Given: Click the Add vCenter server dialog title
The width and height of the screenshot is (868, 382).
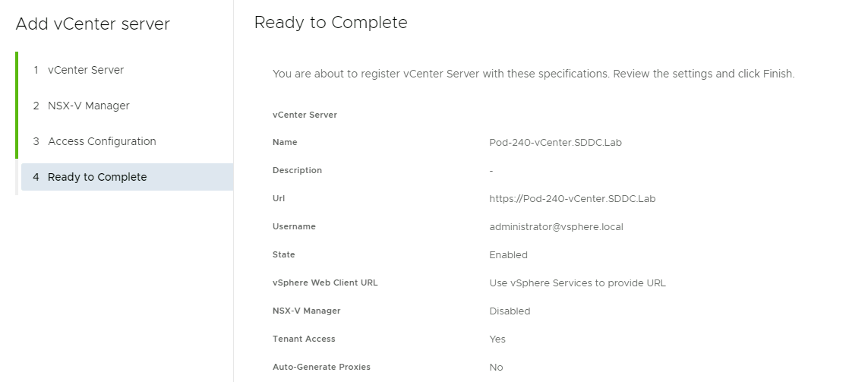Looking at the screenshot, I should (93, 24).
